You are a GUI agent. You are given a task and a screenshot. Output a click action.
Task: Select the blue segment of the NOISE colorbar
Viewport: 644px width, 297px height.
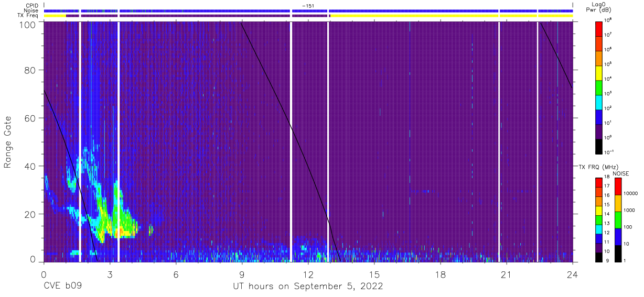coord(617,236)
